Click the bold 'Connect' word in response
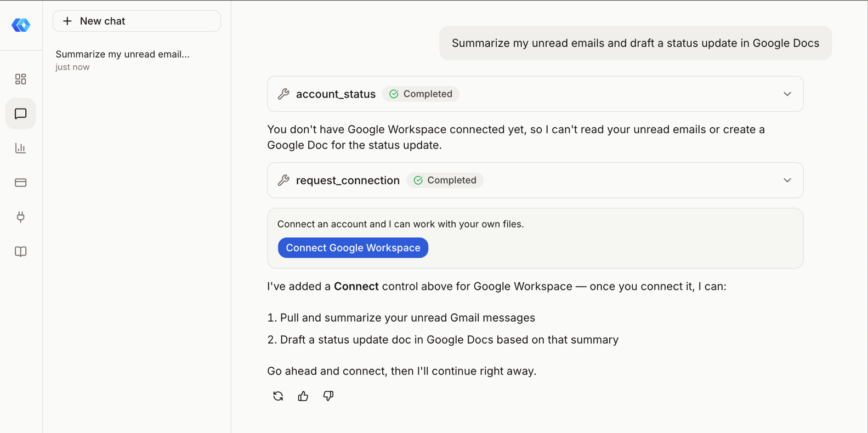The width and height of the screenshot is (868, 433). pos(356,287)
